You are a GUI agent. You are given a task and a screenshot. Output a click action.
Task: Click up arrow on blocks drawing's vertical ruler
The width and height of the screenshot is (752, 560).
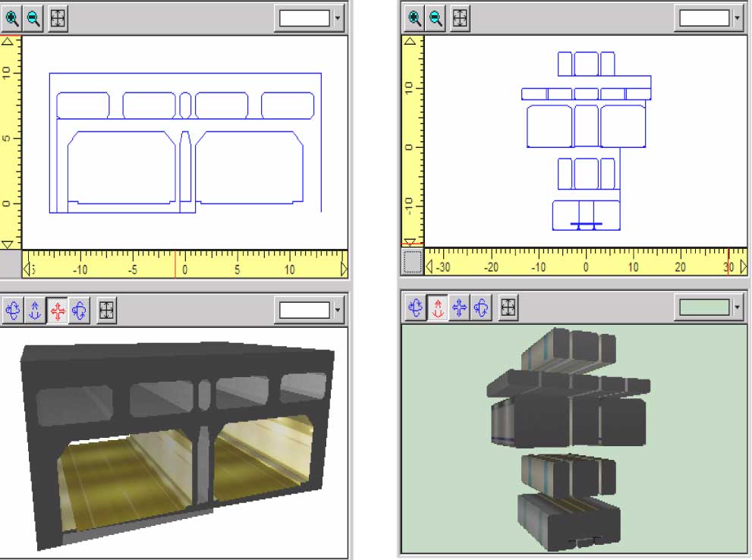coord(410,41)
